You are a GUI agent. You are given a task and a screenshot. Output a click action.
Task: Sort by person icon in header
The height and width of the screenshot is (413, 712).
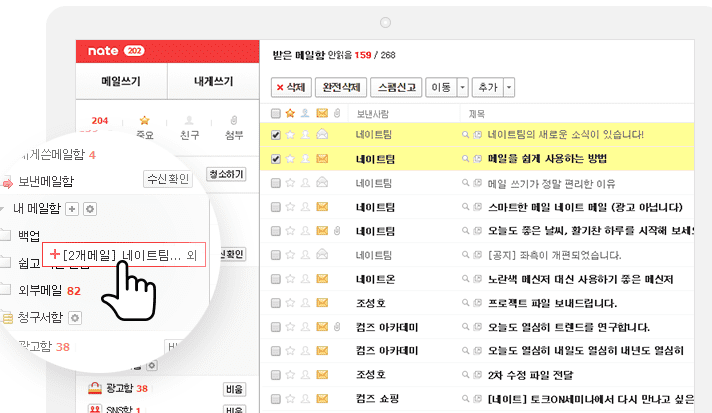click(305, 113)
